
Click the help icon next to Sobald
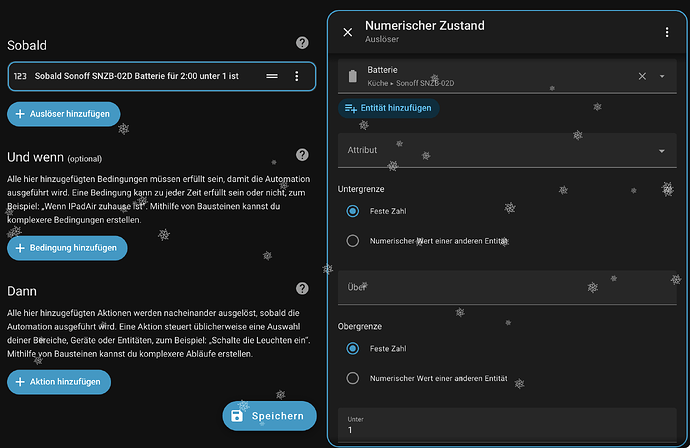point(302,44)
